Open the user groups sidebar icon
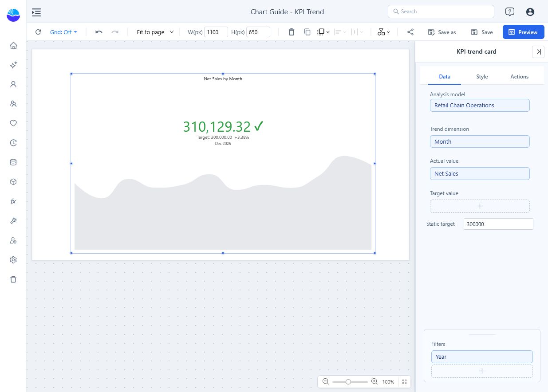Viewport: 548px width, 392px height. [13, 104]
